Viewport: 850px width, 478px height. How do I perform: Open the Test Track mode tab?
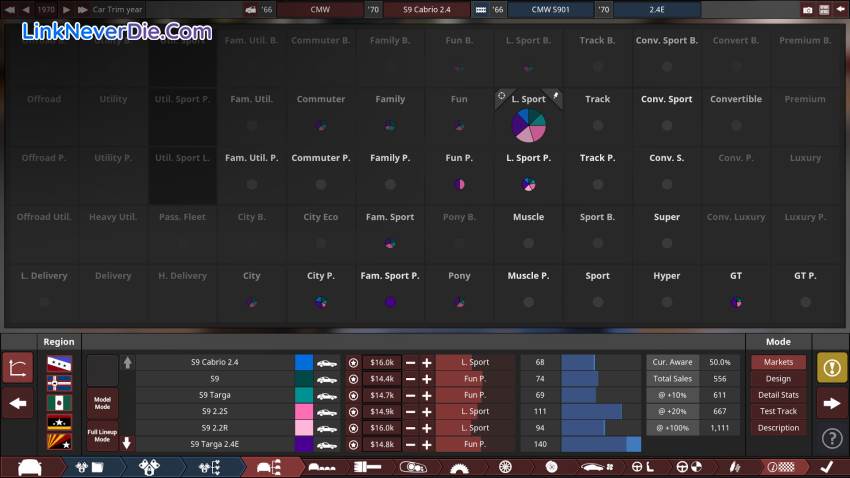tap(778, 412)
